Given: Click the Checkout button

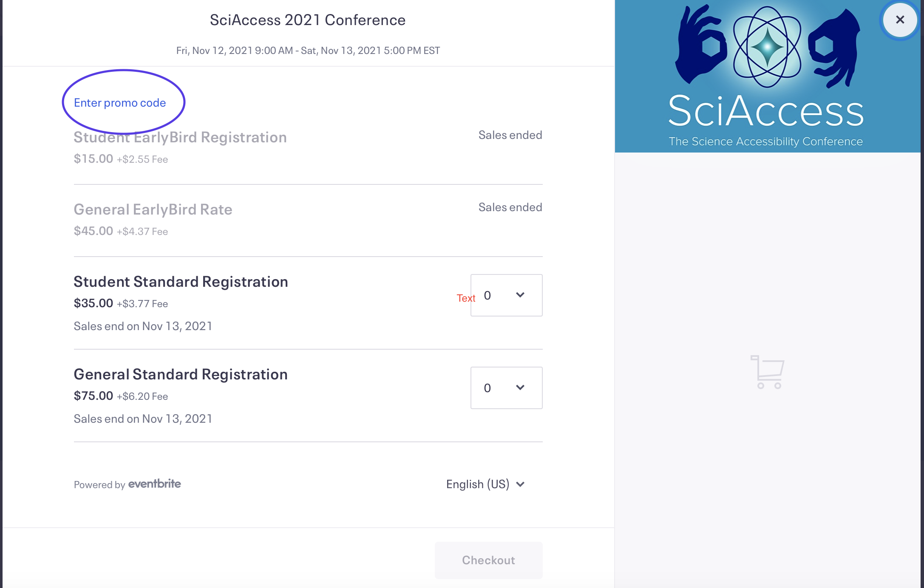Looking at the screenshot, I should pos(488,560).
